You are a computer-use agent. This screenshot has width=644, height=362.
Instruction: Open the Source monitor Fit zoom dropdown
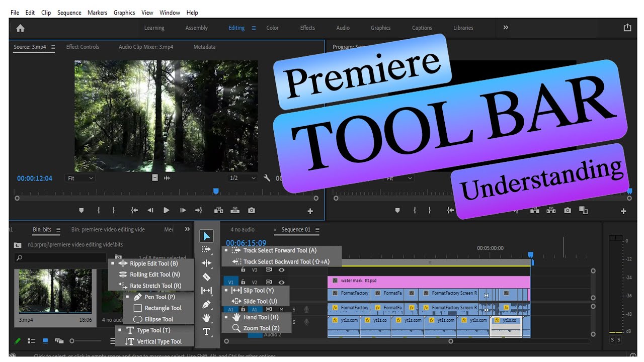[80, 178]
